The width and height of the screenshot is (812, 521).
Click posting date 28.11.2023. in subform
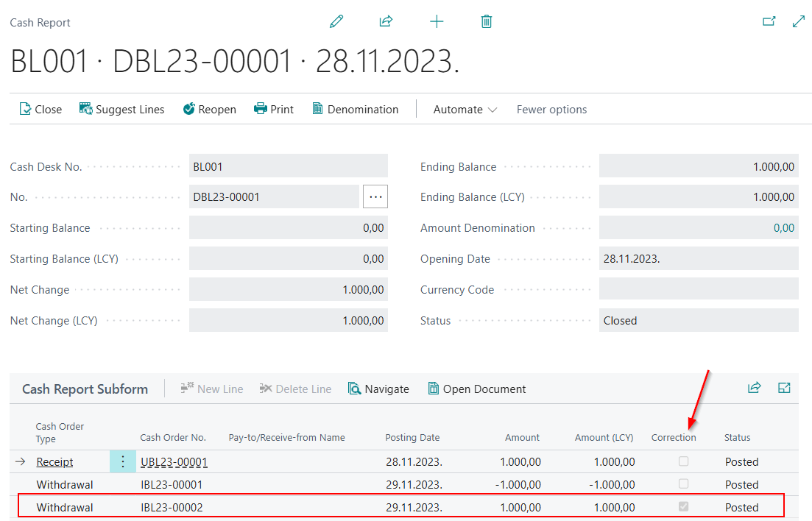414,462
